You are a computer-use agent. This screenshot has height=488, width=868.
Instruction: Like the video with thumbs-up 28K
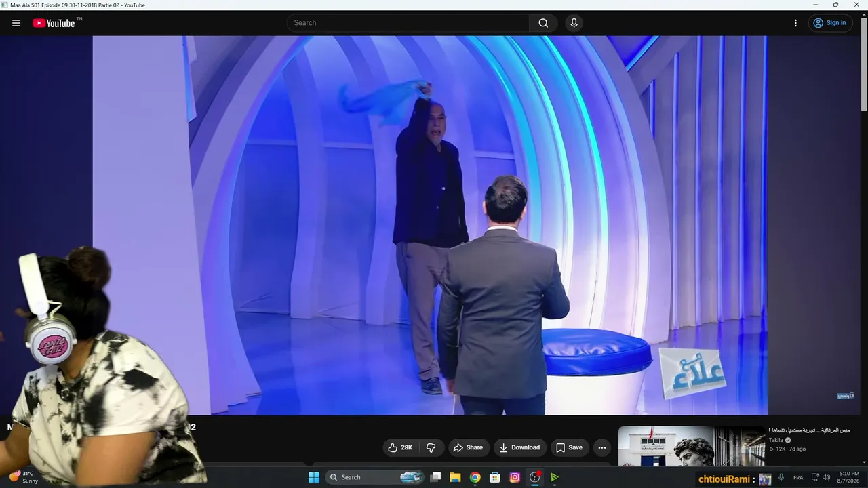pyautogui.click(x=400, y=447)
